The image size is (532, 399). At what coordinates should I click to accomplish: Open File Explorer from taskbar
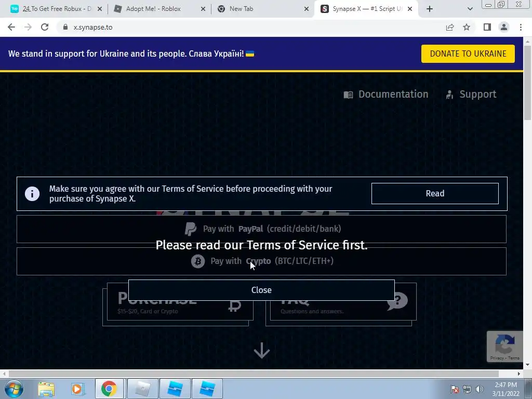pyautogui.click(x=46, y=389)
